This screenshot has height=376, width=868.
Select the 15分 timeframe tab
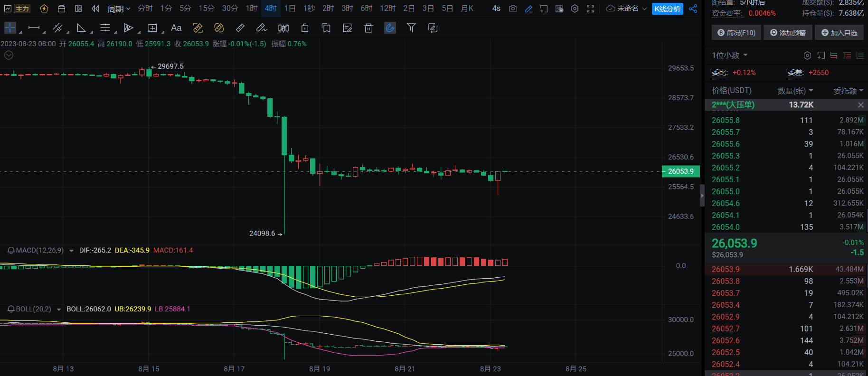(x=207, y=9)
